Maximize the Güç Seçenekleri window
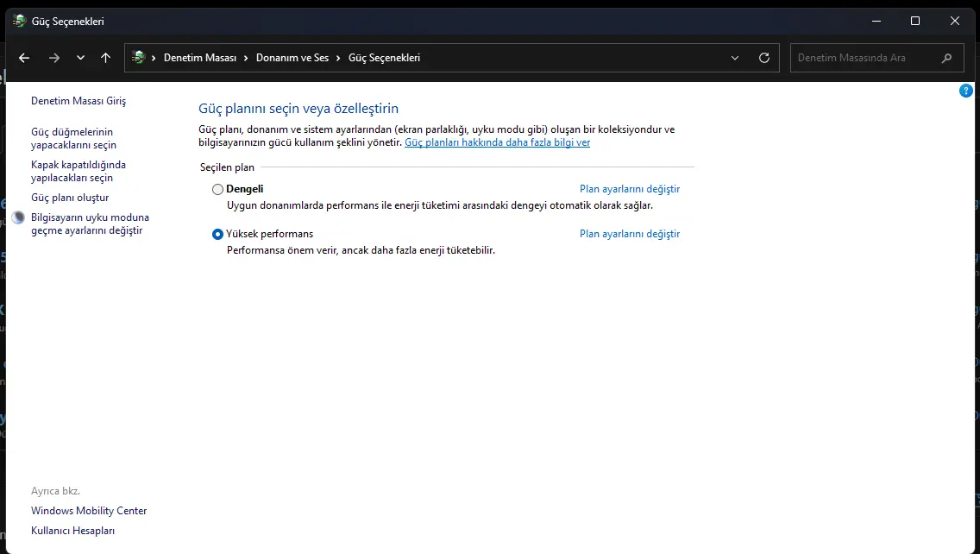This screenshot has height=554, width=980. [x=915, y=21]
